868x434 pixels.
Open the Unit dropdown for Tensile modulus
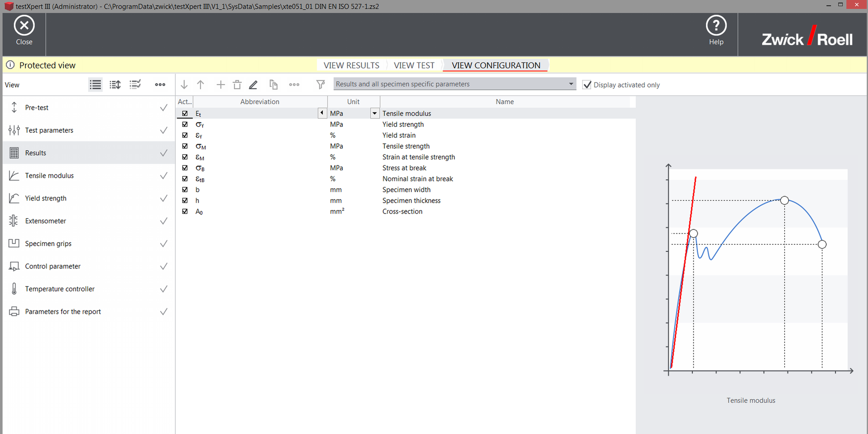(374, 113)
